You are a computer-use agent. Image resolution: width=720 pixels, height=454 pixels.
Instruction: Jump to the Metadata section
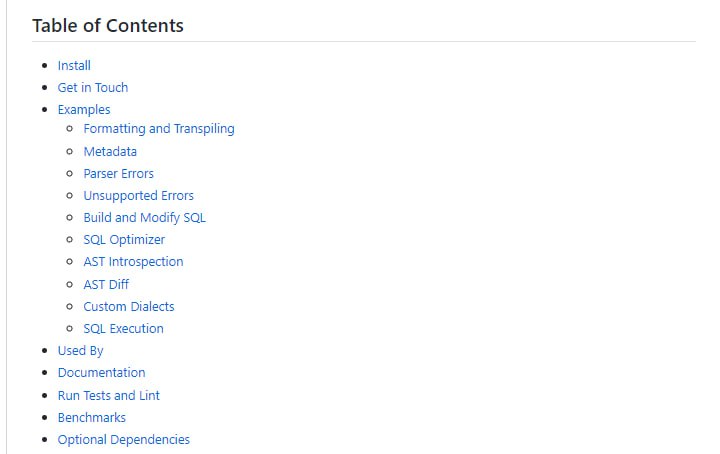point(110,151)
